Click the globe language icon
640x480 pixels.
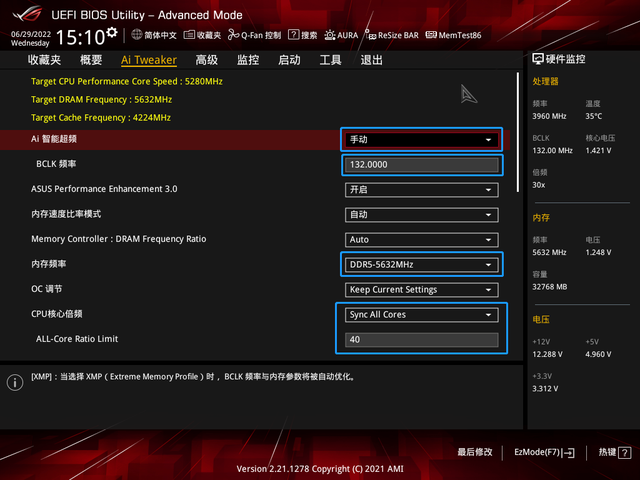point(137,35)
